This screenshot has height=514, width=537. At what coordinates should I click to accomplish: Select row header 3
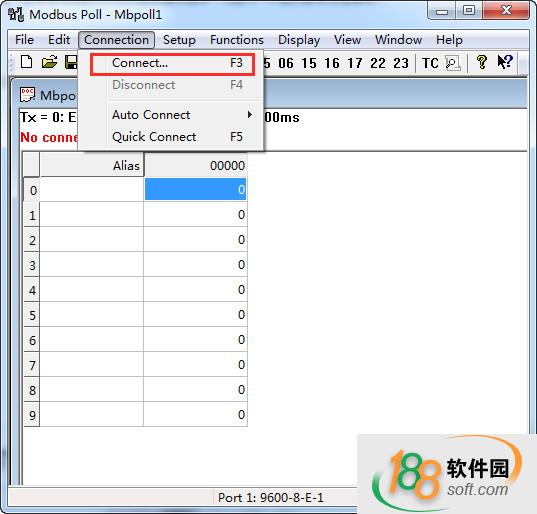[x=32, y=265]
